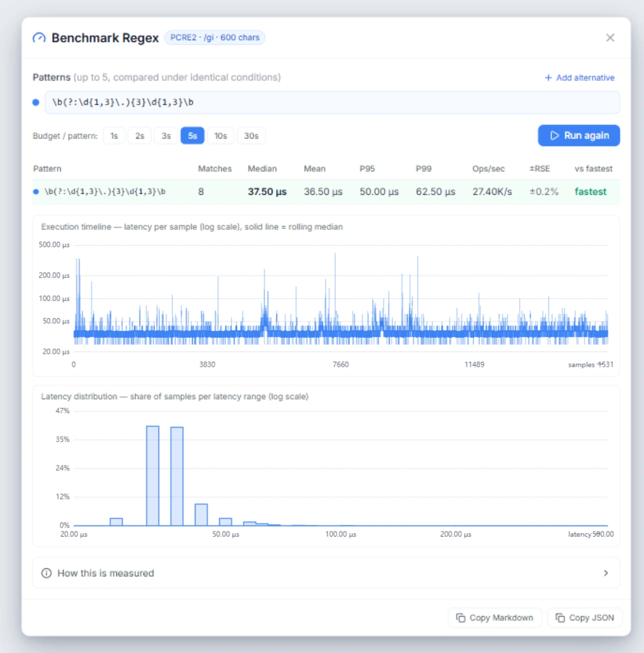
Task: Click the Matches column header
Action: (x=214, y=169)
